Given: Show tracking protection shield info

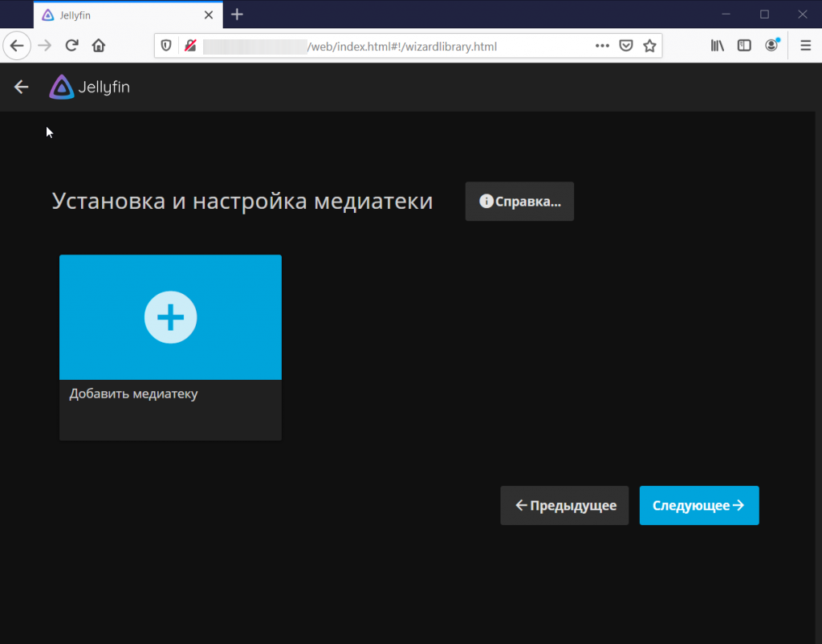Looking at the screenshot, I should coord(167,46).
